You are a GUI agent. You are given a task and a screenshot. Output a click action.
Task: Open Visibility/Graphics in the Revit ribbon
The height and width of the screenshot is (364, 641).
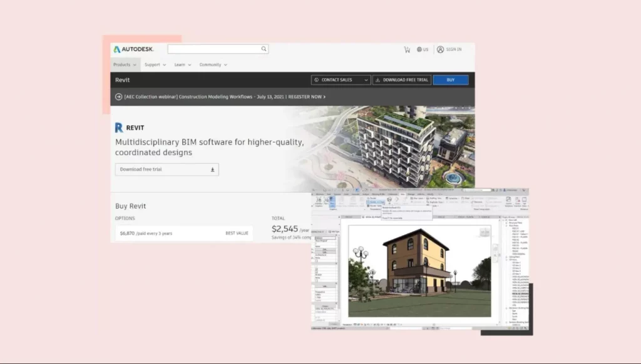click(x=319, y=202)
